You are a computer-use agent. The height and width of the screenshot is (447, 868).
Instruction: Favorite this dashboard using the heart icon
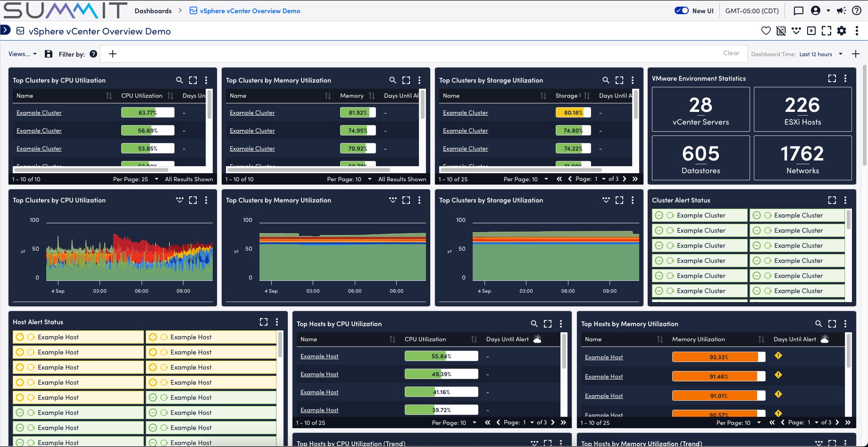point(766,31)
